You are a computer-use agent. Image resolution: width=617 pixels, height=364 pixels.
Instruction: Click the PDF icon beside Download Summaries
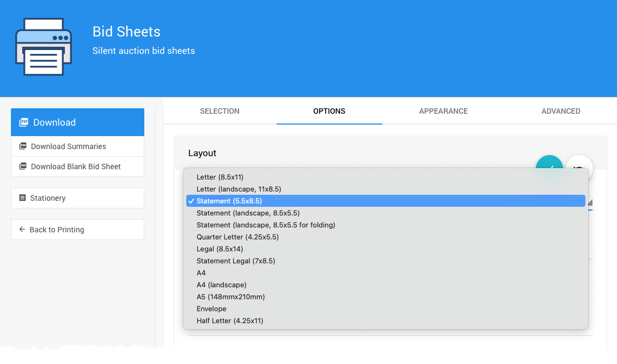(x=23, y=146)
